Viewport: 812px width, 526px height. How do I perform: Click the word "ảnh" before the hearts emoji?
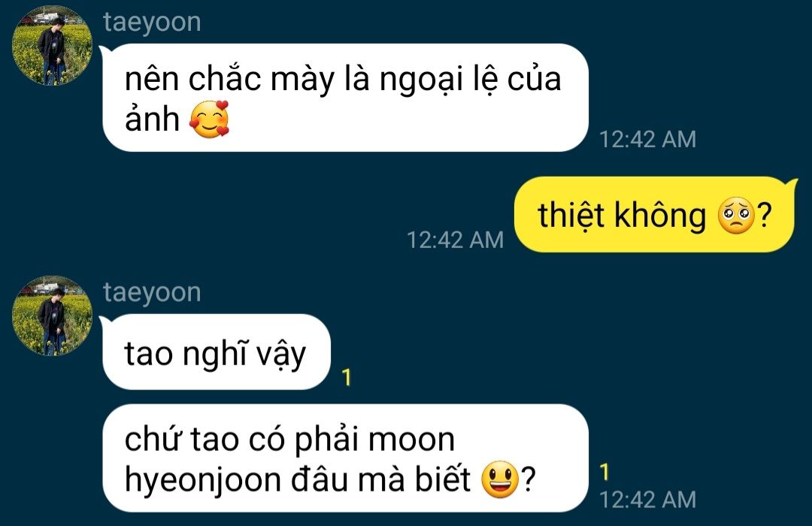152,118
